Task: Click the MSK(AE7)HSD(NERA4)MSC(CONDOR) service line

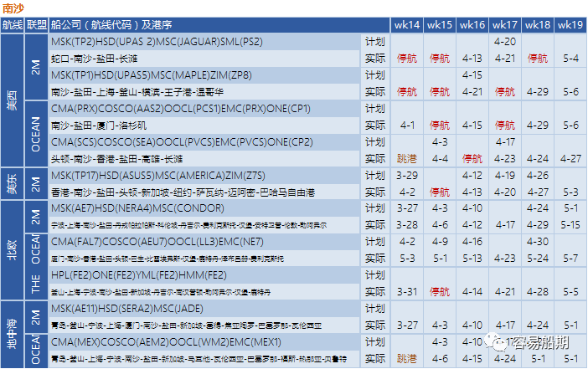Action: [x=137, y=208]
